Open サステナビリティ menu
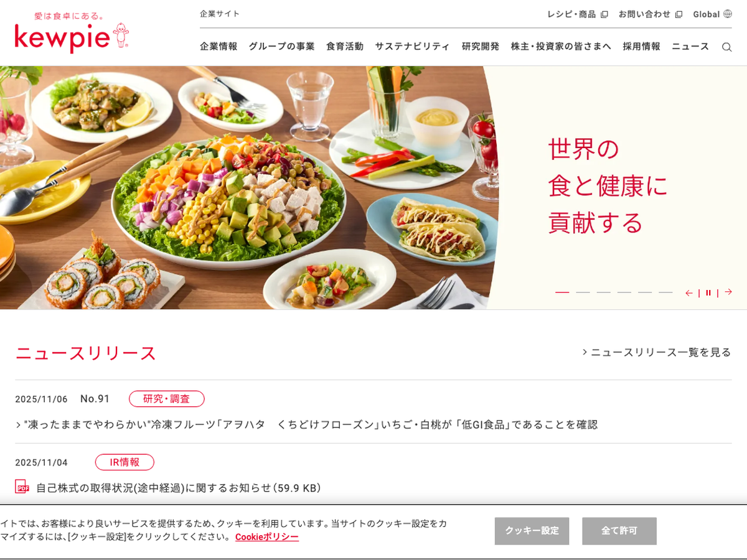Viewport: 747px width, 560px height. (x=412, y=47)
